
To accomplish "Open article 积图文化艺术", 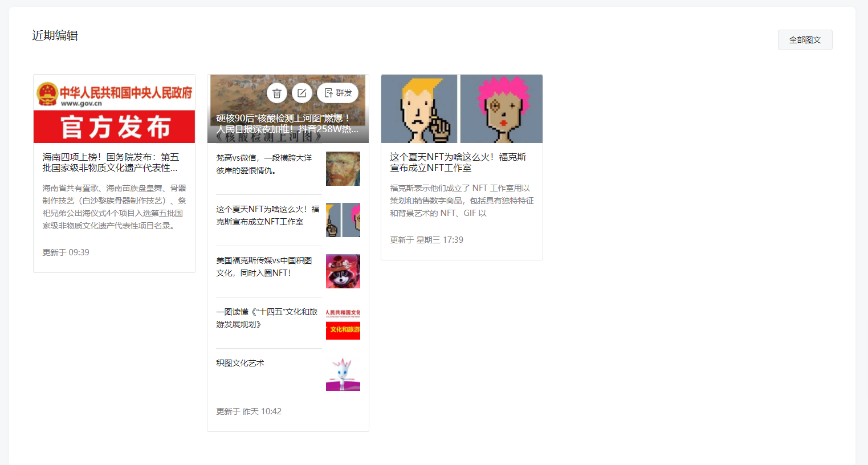I will pos(240,363).
